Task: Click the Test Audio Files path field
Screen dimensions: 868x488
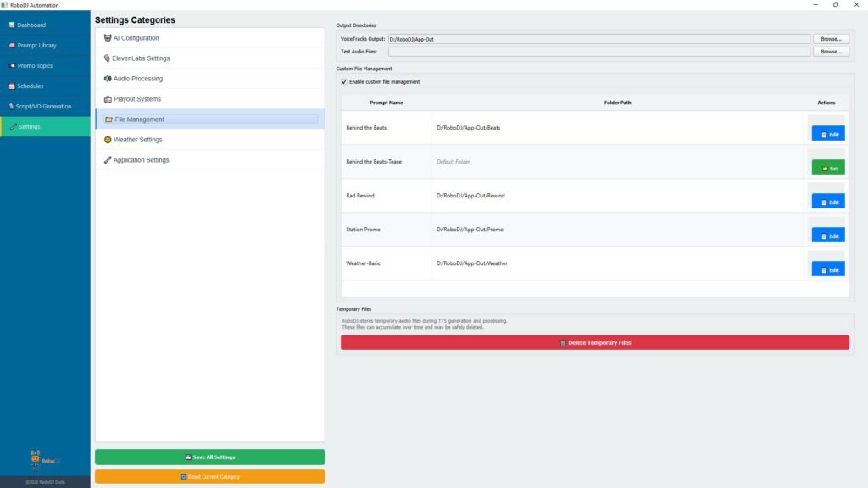Action: (598, 52)
